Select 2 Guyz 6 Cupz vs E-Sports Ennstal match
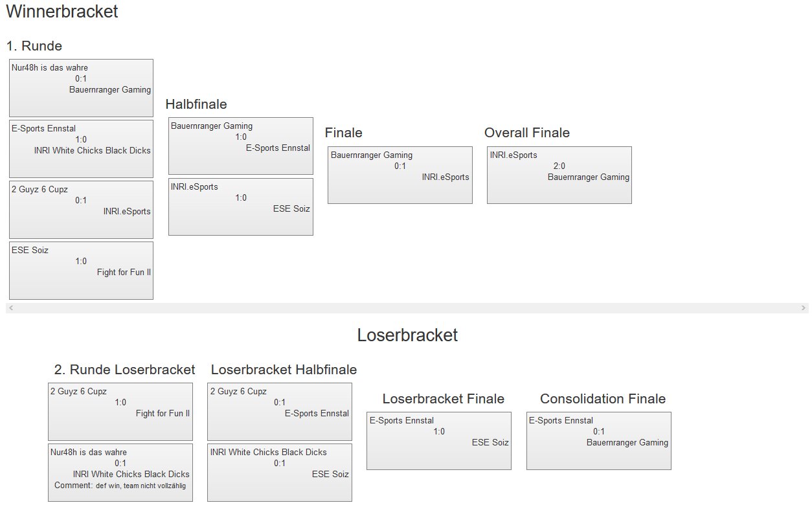The image size is (812, 505). pos(279,411)
